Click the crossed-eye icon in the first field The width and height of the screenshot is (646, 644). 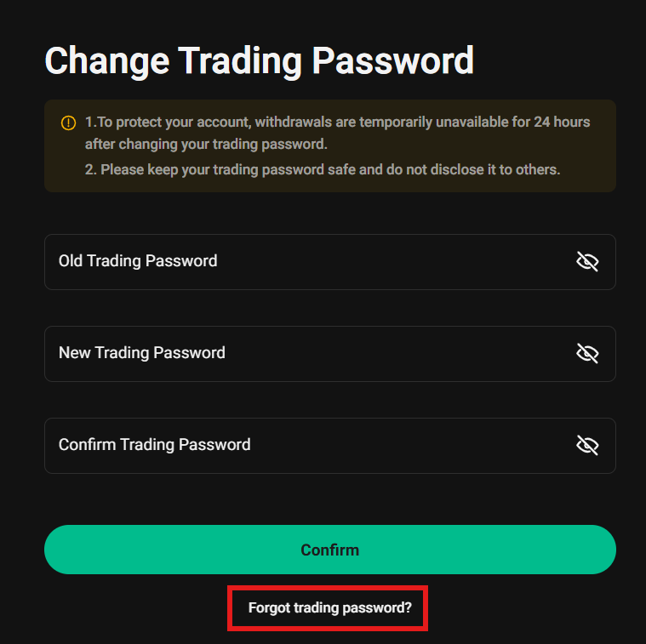tap(587, 262)
